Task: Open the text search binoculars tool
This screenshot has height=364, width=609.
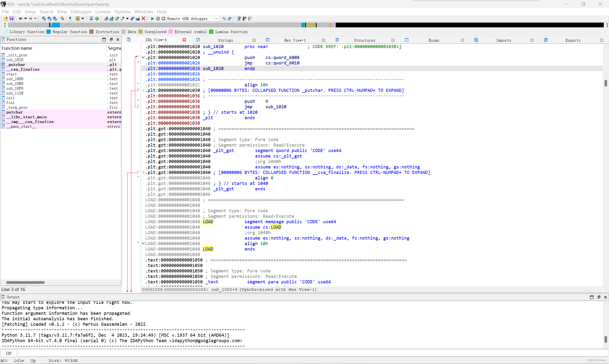Action: (x=50, y=18)
